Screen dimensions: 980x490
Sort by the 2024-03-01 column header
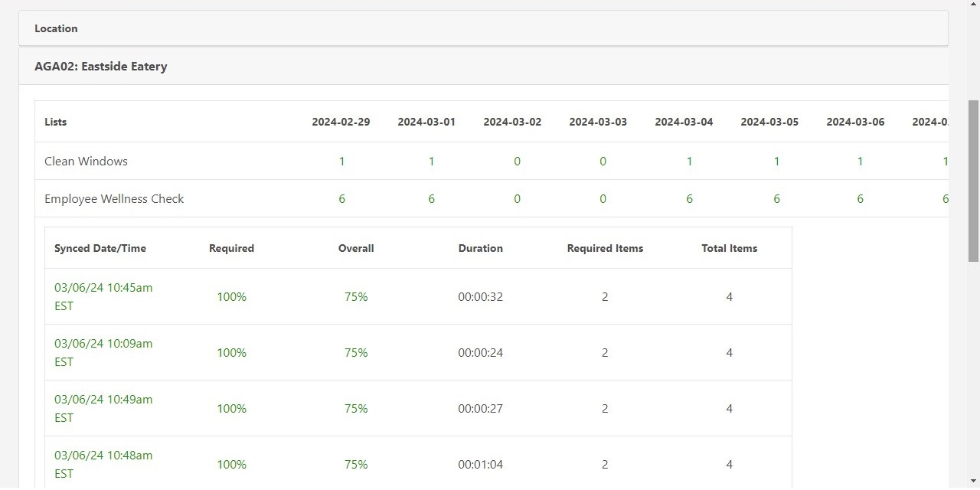tap(426, 122)
